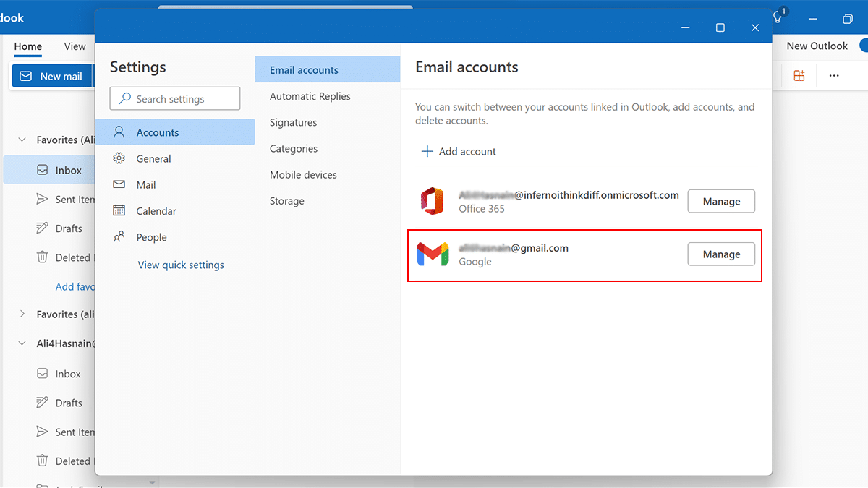868x488 pixels.
Task: Manage the Gmail account
Action: 720,254
